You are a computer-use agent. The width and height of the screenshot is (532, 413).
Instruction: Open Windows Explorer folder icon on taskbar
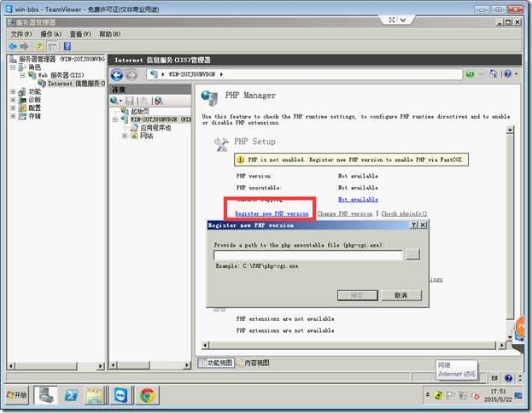[96, 395]
